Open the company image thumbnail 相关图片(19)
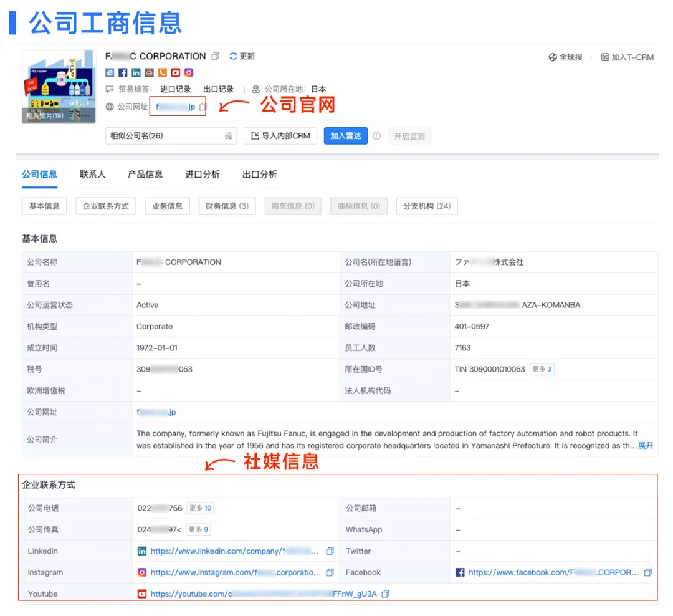The height and width of the screenshot is (616, 673). click(x=59, y=87)
